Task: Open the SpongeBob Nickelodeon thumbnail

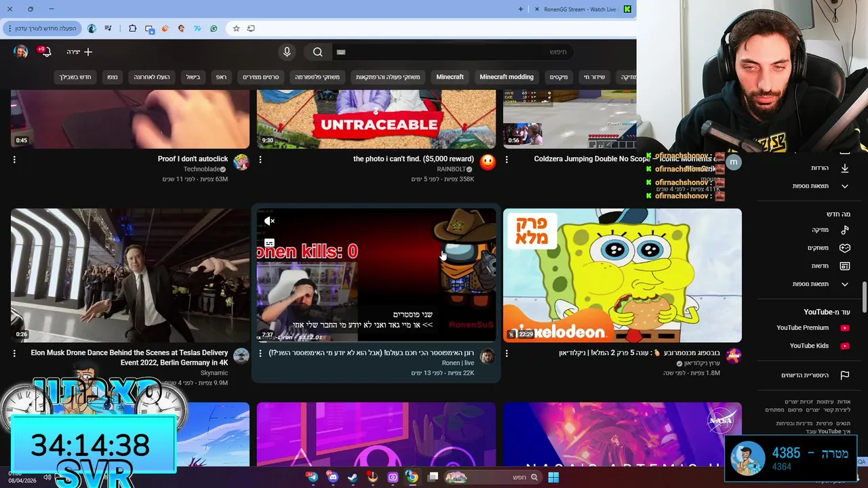Action: 623,275
